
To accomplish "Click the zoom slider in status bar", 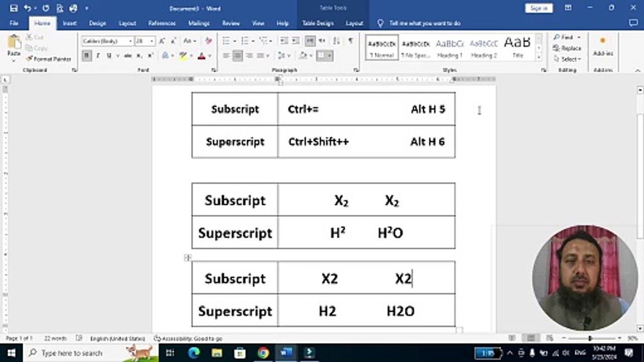I will pos(590,338).
